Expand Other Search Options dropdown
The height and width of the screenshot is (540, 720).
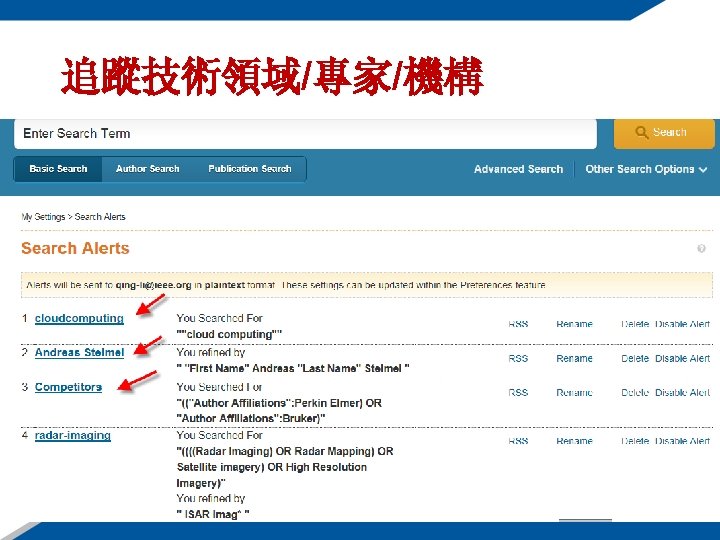click(646, 169)
